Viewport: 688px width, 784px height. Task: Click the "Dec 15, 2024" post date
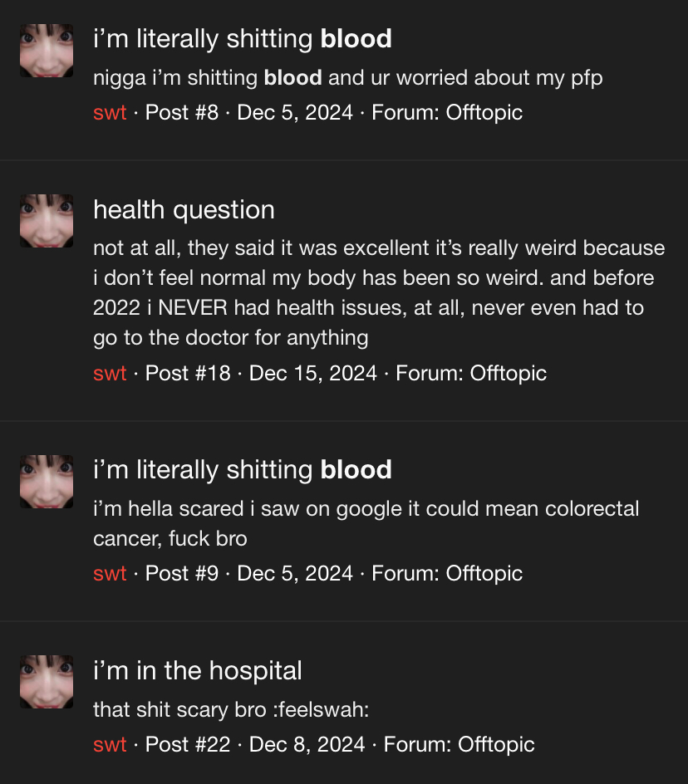point(313,373)
